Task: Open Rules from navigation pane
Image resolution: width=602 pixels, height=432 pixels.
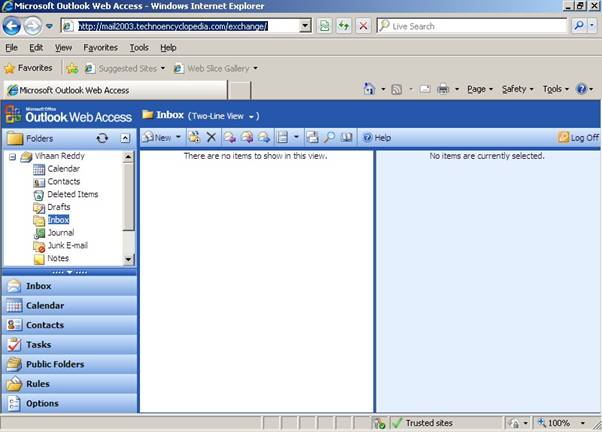Action: pos(69,384)
